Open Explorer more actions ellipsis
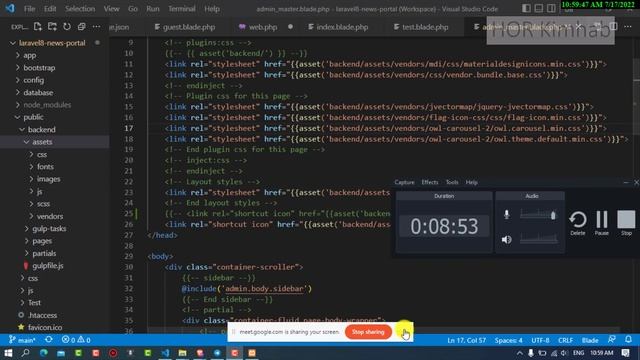The image size is (640, 360). coord(96,27)
